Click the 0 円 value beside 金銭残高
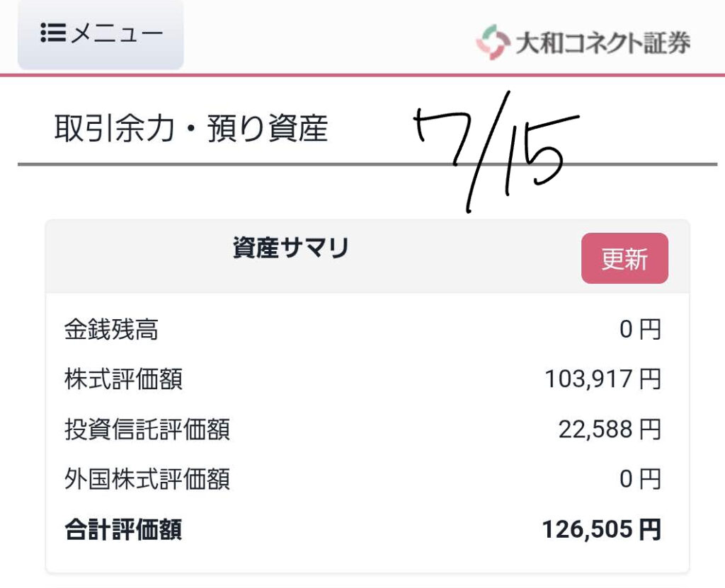725x588 pixels. (x=640, y=330)
